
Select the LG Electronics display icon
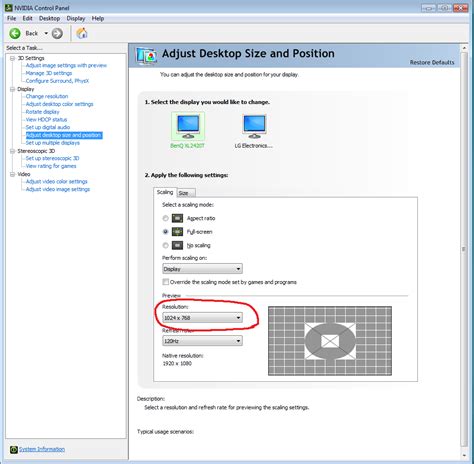254,126
